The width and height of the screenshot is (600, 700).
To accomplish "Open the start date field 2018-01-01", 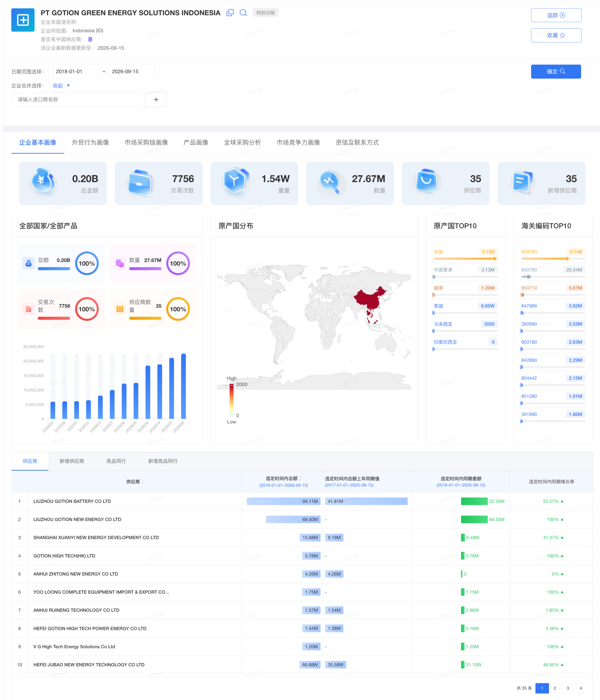I will tap(76, 72).
